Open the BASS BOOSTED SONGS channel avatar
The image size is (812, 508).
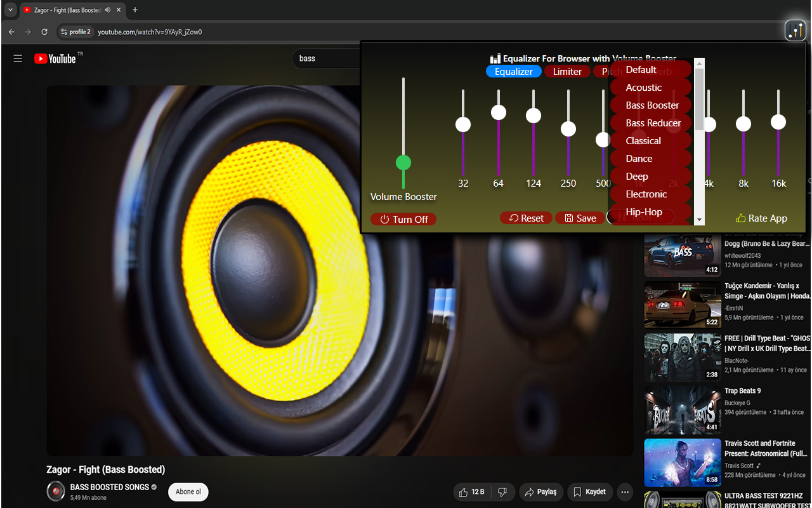56,491
